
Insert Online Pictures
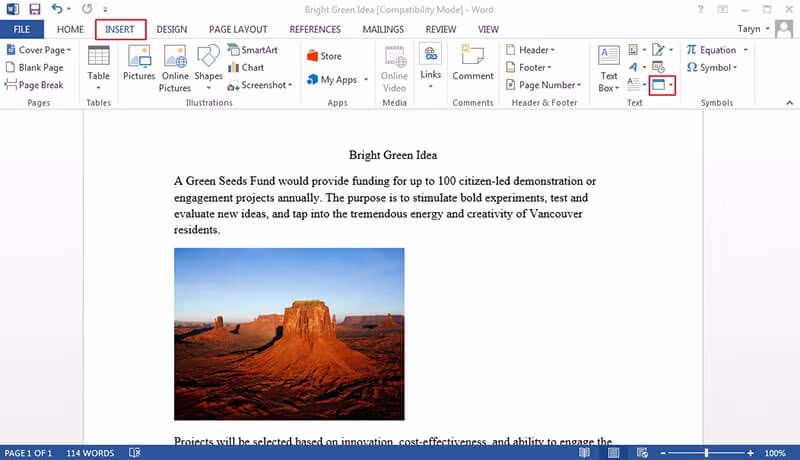pos(174,68)
